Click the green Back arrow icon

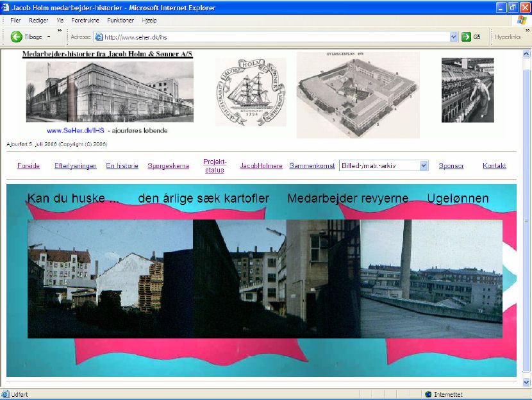tap(16, 37)
